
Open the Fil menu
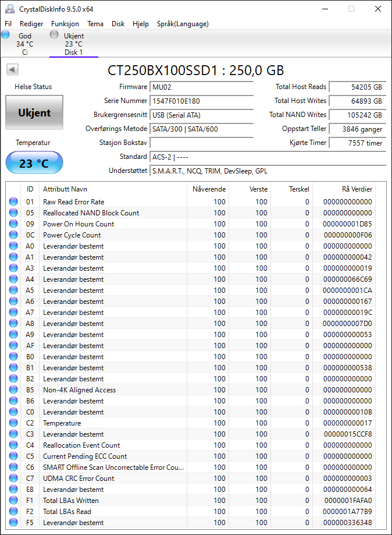pyautogui.click(x=8, y=24)
